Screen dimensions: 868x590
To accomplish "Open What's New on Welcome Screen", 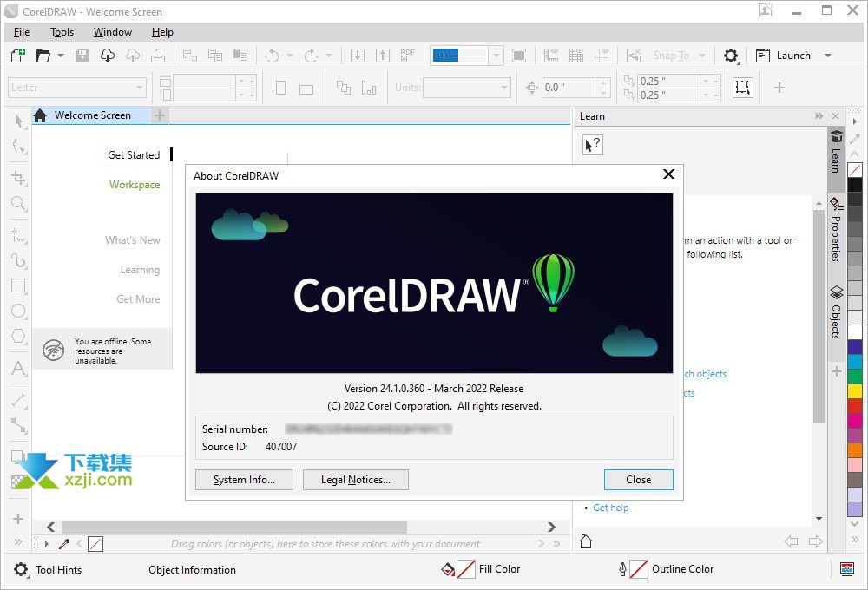I will tap(133, 240).
